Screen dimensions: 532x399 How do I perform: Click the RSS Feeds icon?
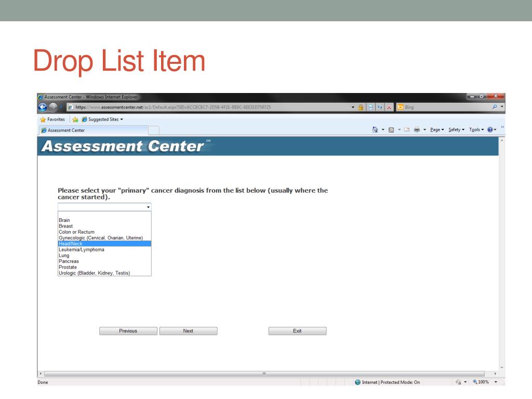tap(391, 129)
